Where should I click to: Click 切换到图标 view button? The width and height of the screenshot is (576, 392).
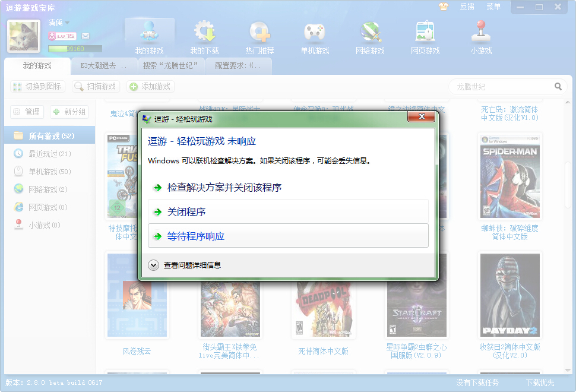(37, 86)
